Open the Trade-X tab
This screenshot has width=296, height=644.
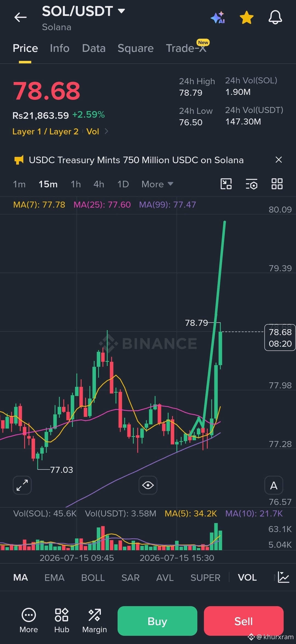click(x=186, y=48)
